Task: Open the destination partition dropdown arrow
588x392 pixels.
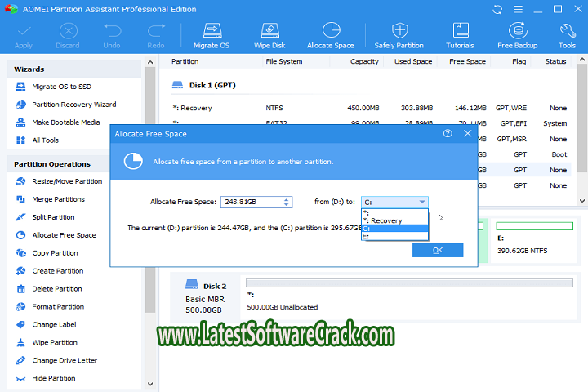Action: pyautogui.click(x=422, y=203)
